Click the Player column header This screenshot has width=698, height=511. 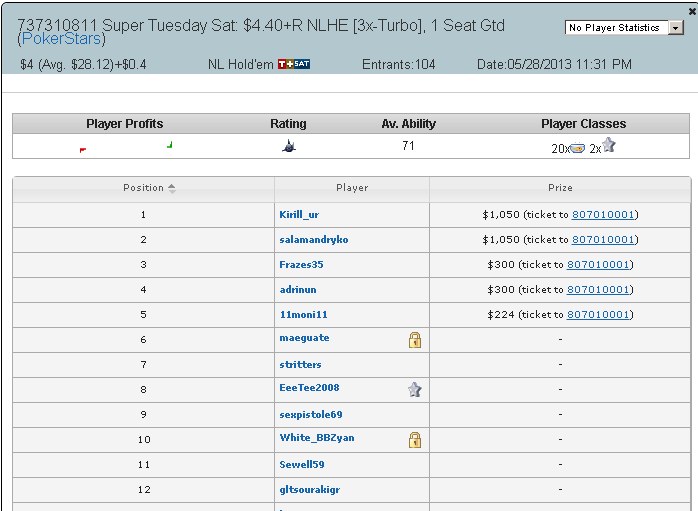pos(352,188)
